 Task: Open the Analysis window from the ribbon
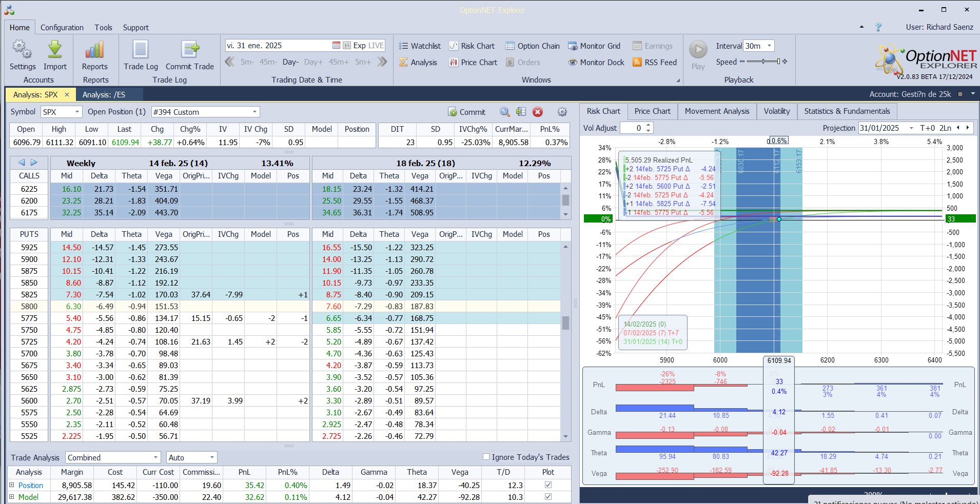tap(418, 63)
